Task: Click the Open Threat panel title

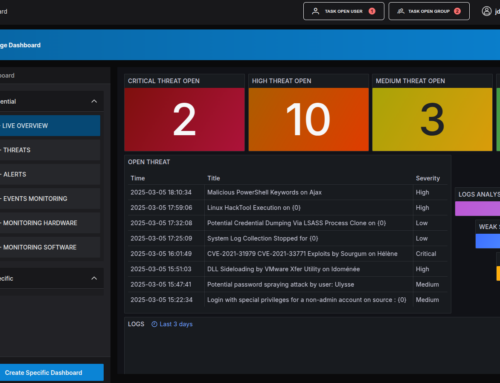Action: 149,162
